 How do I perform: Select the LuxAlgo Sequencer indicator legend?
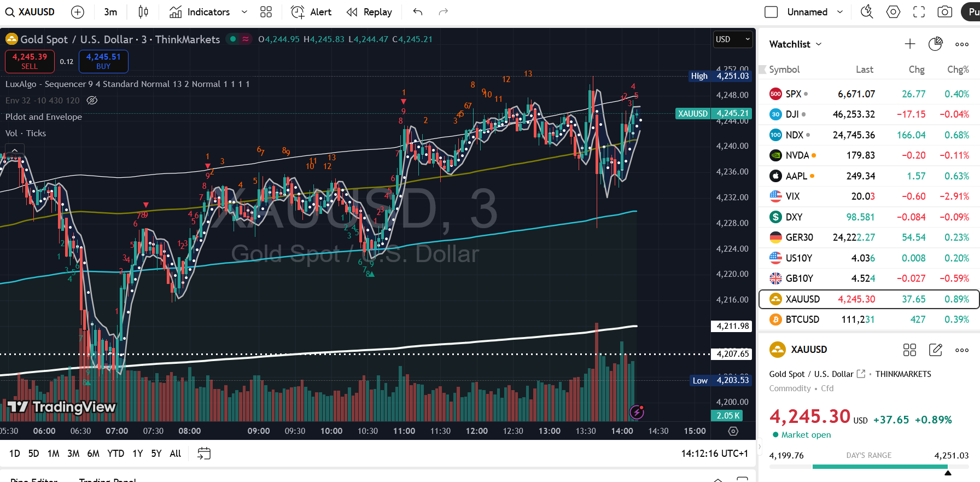coord(127,84)
